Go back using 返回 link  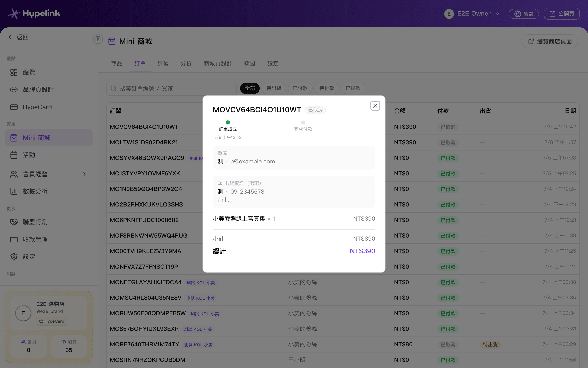pos(18,37)
